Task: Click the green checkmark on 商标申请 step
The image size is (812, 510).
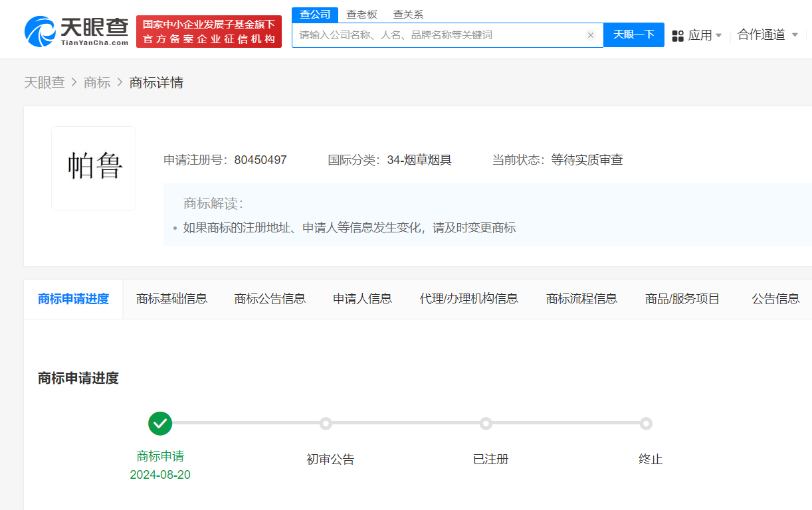Action: (159, 423)
